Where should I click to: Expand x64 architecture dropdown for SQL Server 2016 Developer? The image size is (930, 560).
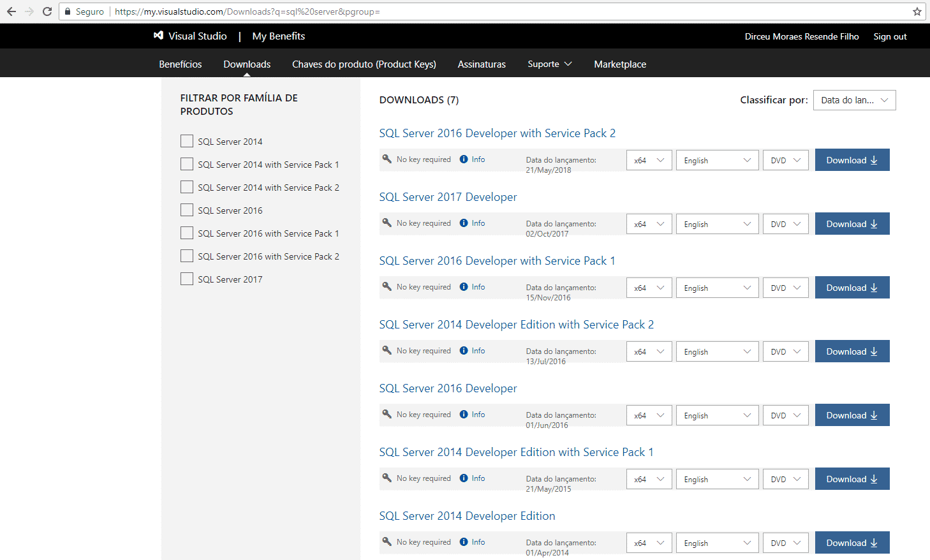[649, 415]
